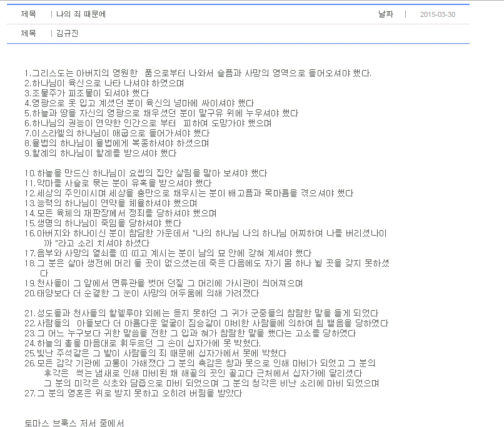Click line 23 starting '그 어느 누구보다'

pos(190,333)
